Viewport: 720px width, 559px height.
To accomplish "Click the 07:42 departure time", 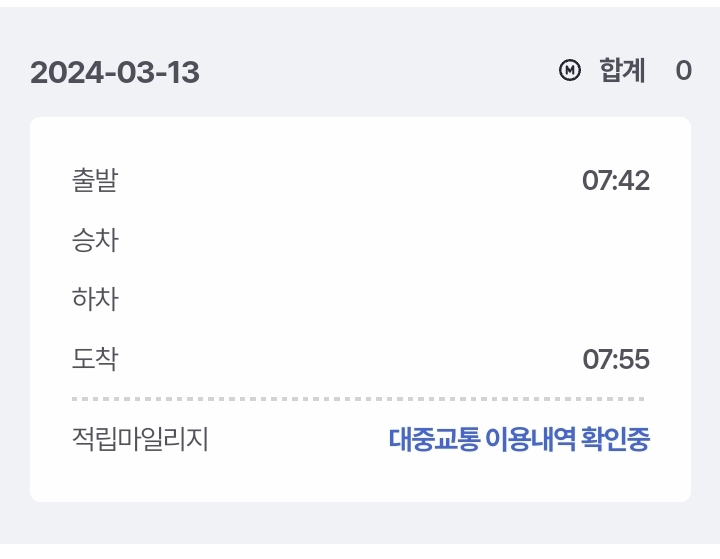I will coord(616,181).
